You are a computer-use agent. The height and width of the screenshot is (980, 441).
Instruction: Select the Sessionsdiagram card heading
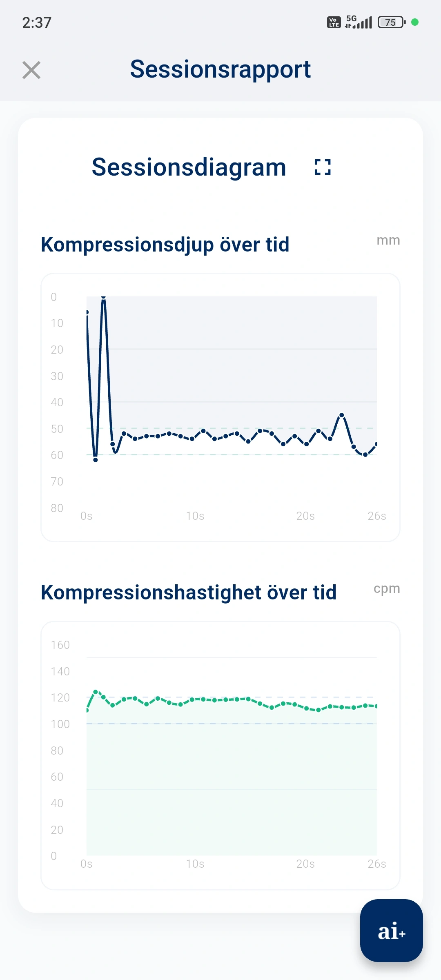coord(188,167)
